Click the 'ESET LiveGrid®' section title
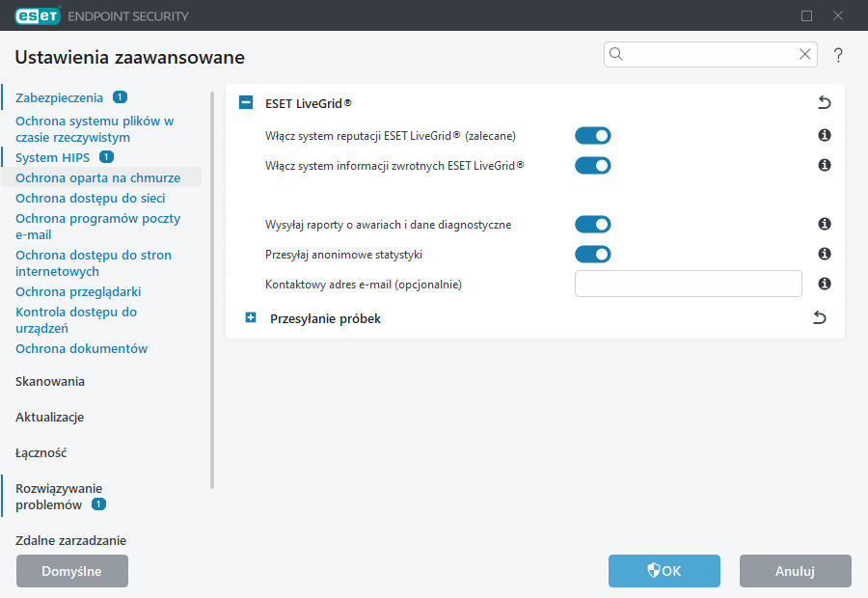Screen dimensions: 868x598 pos(309,103)
